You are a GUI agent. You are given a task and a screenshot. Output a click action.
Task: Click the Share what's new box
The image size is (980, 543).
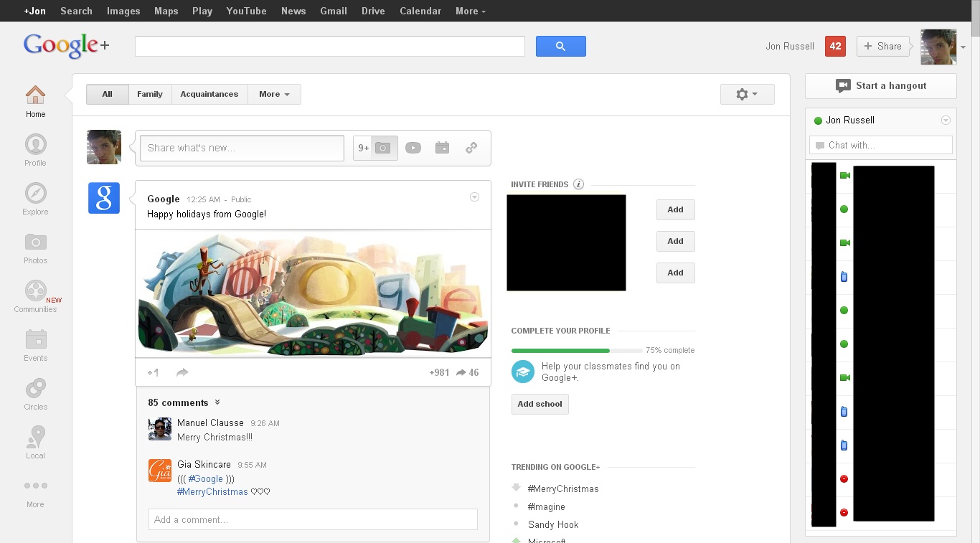point(242,148)
